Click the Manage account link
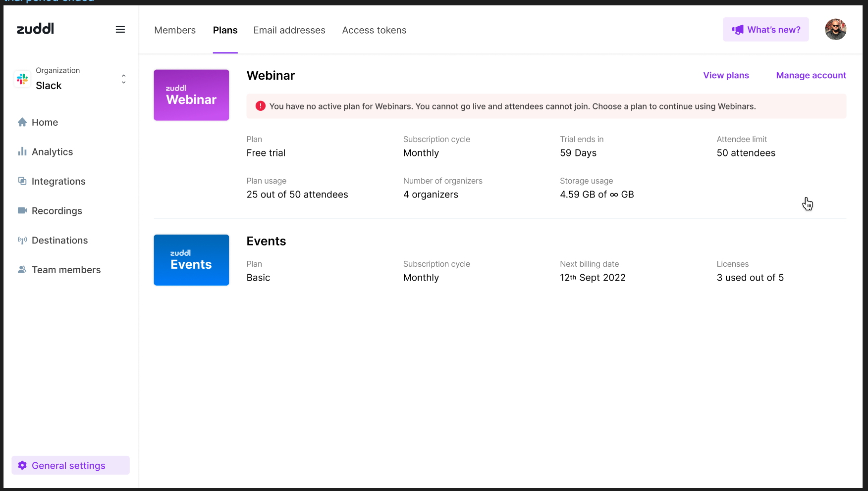The width and height of the screenshot is (868, 491). 811,75
